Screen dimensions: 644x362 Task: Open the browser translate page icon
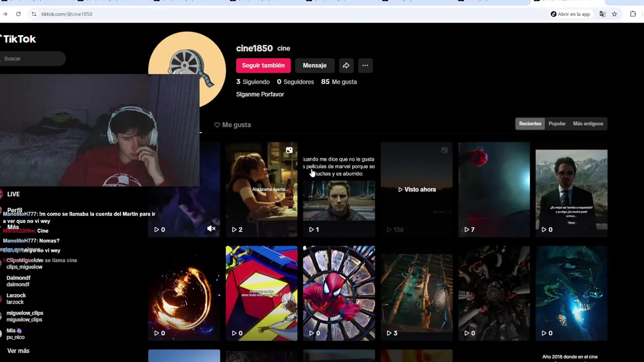pyautogui.click(x=602, y=14)
